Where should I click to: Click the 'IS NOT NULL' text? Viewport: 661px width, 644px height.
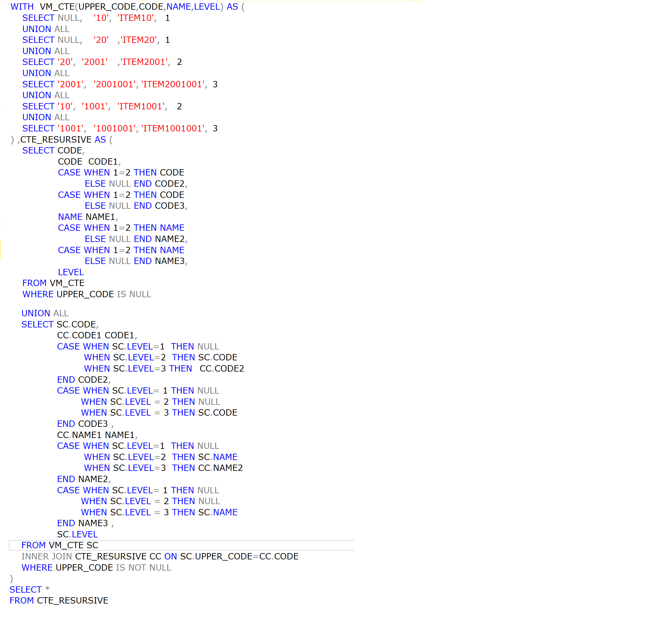[143, 568]
